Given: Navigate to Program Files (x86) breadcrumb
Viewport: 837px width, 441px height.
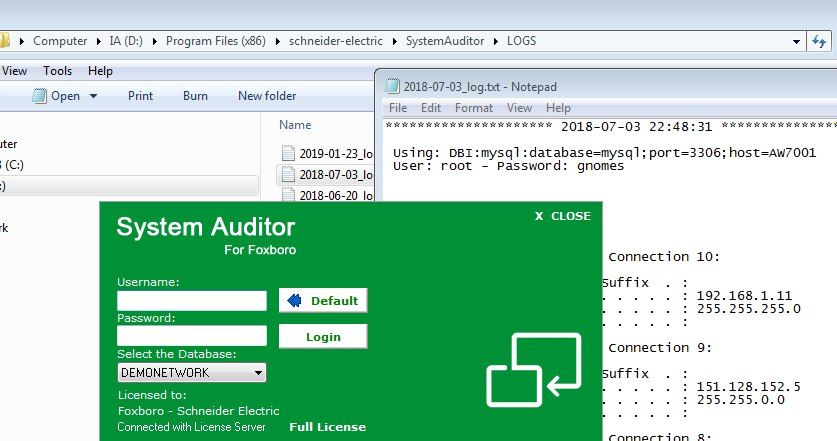Looking at the screenshot, I should (x=216, y=41).
